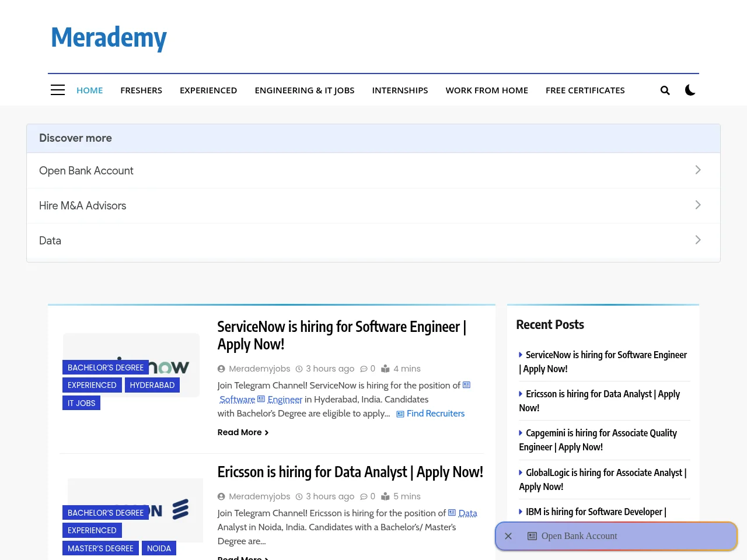The width and height of the screenshot is (747, 560).
Task: Open the Freshers menu item
Action: point(141,90)
